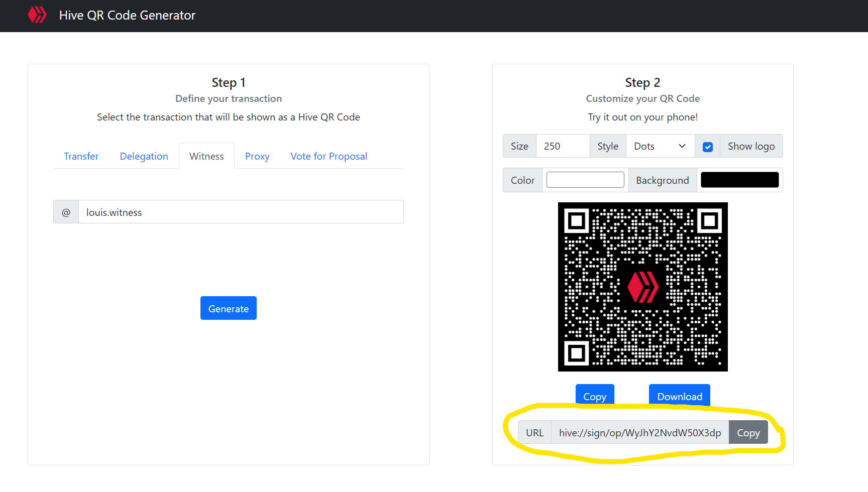Edit the QR code Size field
Image resolution: width=868 pixels, height=492 pixels.
[563, 146]
